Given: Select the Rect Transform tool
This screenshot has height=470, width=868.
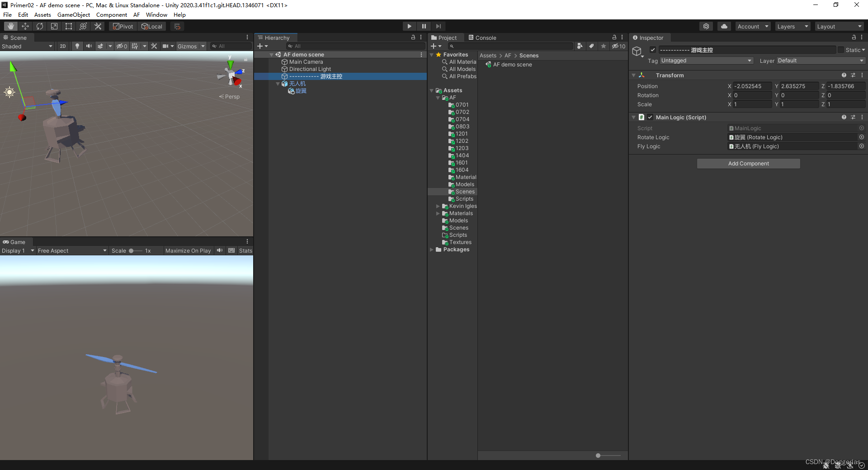Looking at the screenshot, I should 69,26.
